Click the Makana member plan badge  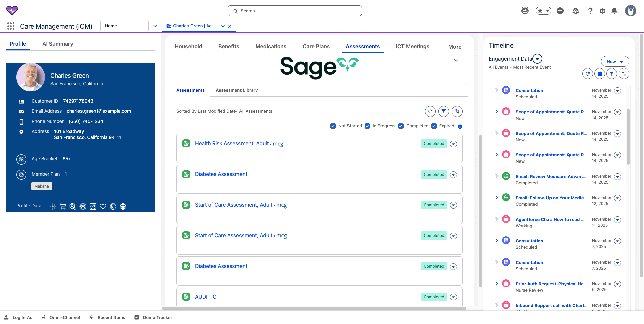[x=42, y=186]
